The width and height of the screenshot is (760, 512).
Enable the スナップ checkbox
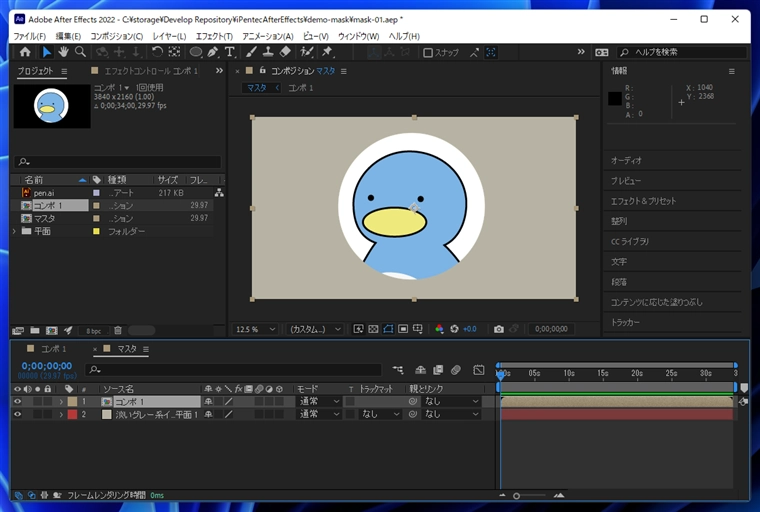click(428, 53)
